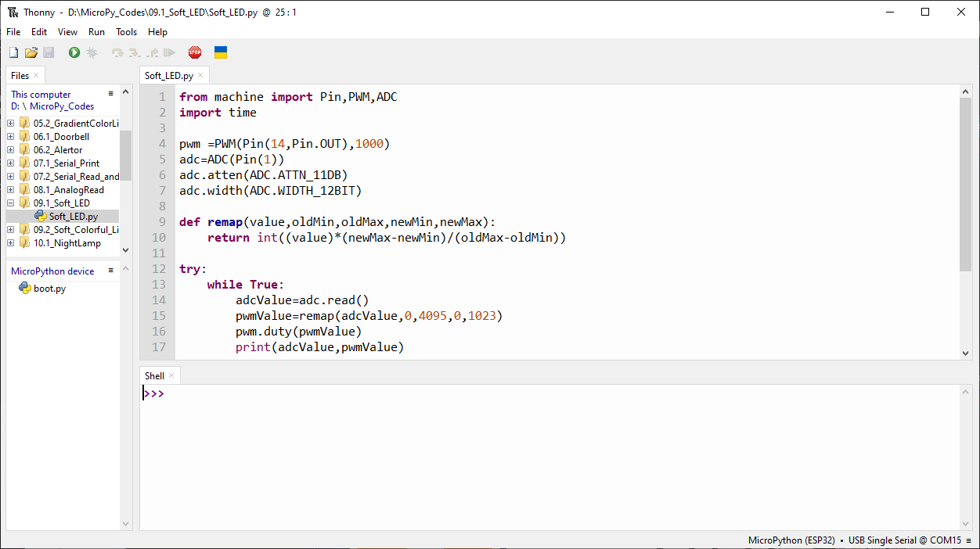
Task: Expand the 08.1_AnalogRead folder
Action: click(x=11, y=190)
